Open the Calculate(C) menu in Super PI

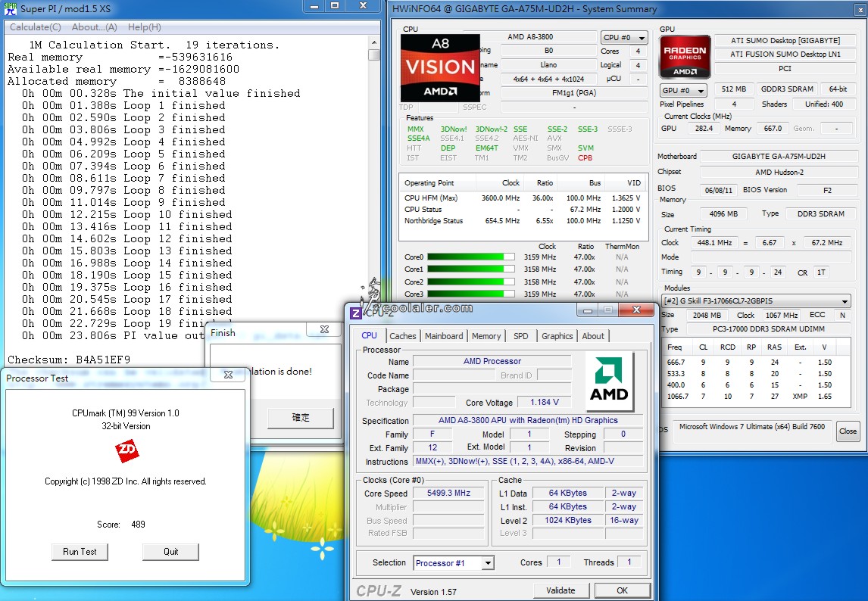[x=36, y=27]
